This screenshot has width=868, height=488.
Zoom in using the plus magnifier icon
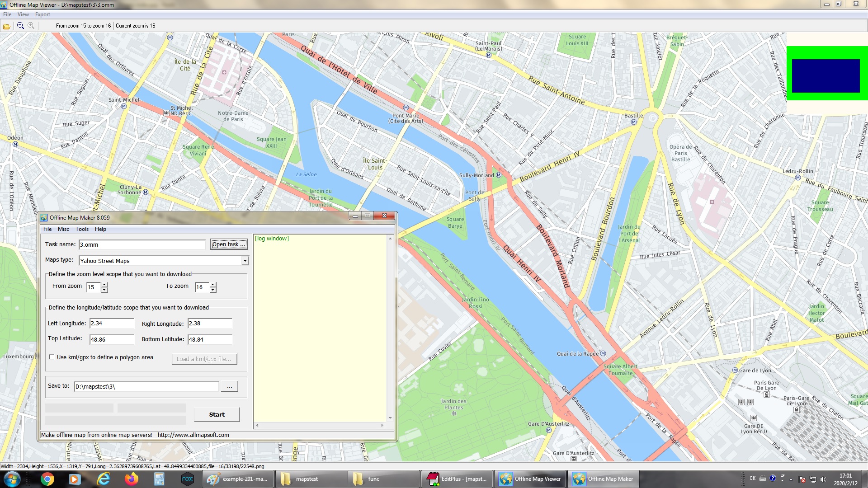31,26
